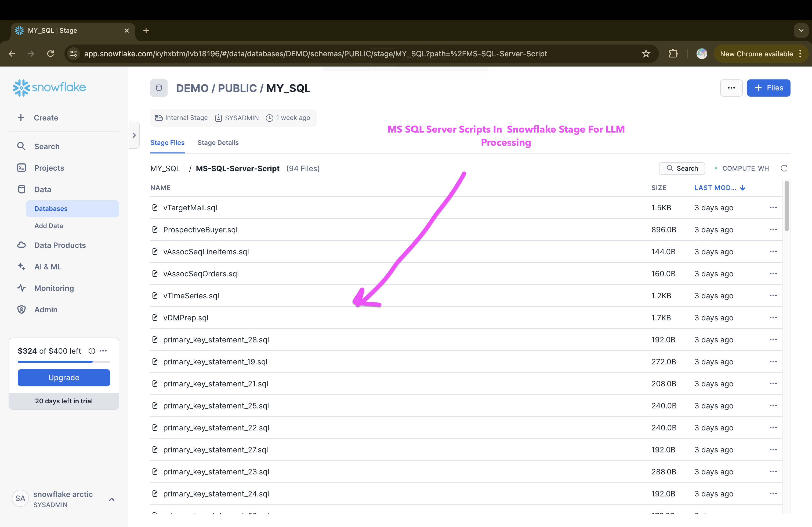This screenshot has width=812, height=527.
Task: Open the AI & ML section
Action: click(48, 267)
